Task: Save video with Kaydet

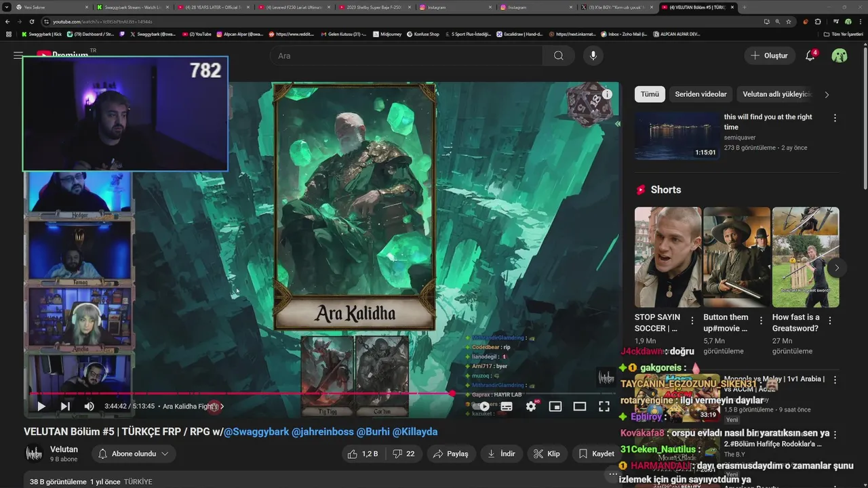Action: click(596, 453)
